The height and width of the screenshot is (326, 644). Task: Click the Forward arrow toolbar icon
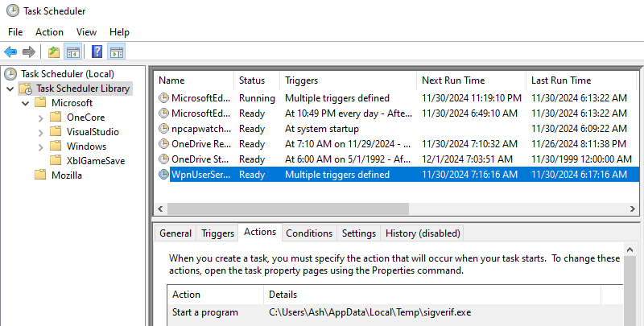coord(29,52)
